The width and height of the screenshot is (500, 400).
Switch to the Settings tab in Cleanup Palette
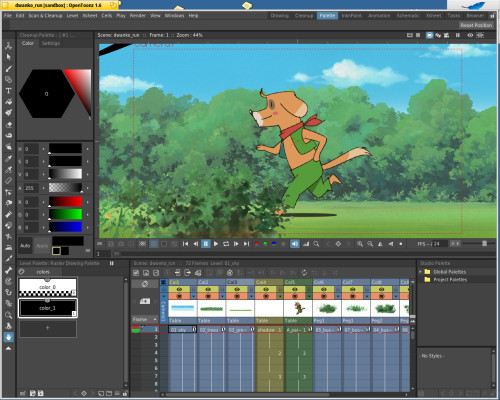coord(51,43)
